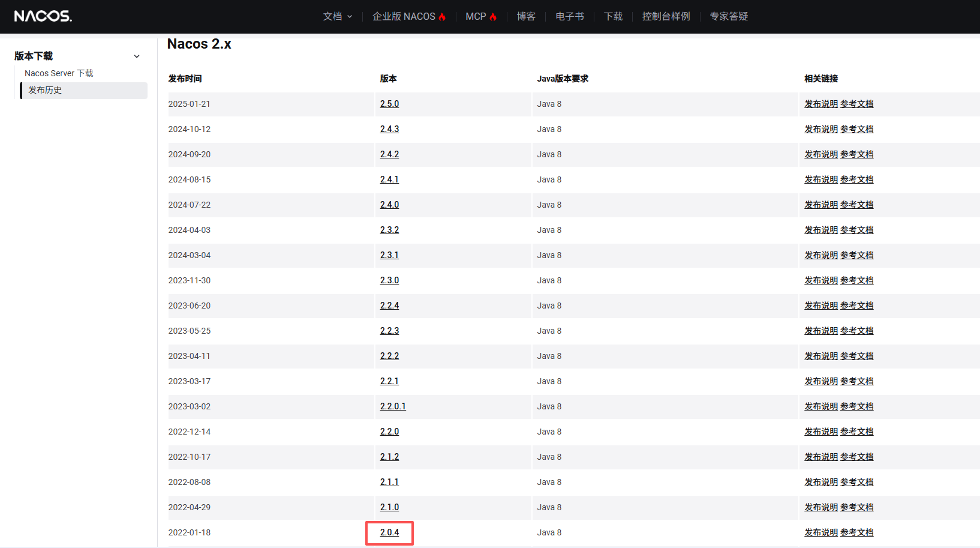Open version 2.1.1 link

pyautogui.click(x=389, y=482)
